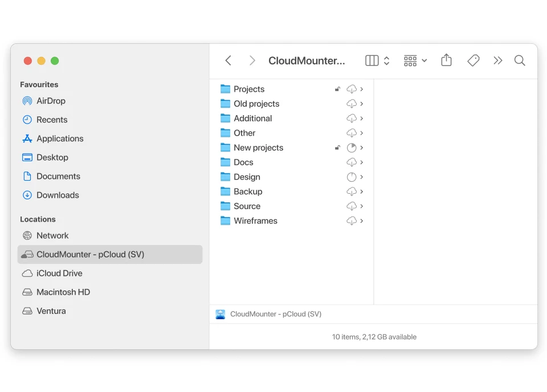Expand the toolbar overflow double chevron
This screenshot has width=547, height=392.
(x=497, y=60)
